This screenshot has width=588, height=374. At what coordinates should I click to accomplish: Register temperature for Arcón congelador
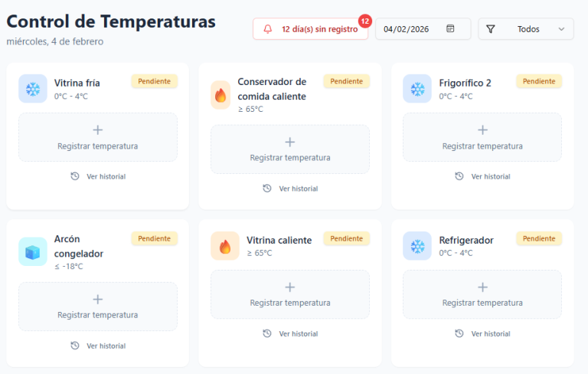tap(98, 307)
